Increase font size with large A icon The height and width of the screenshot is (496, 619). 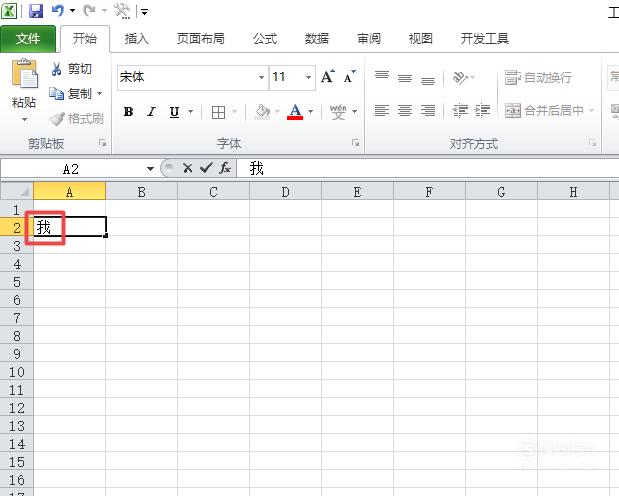(328, 77)
